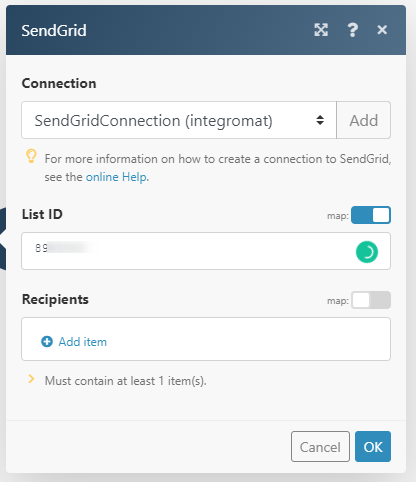The image size is (416, 482).
Task: Confirm with the OK button
Action: click(x=373, y=447)
